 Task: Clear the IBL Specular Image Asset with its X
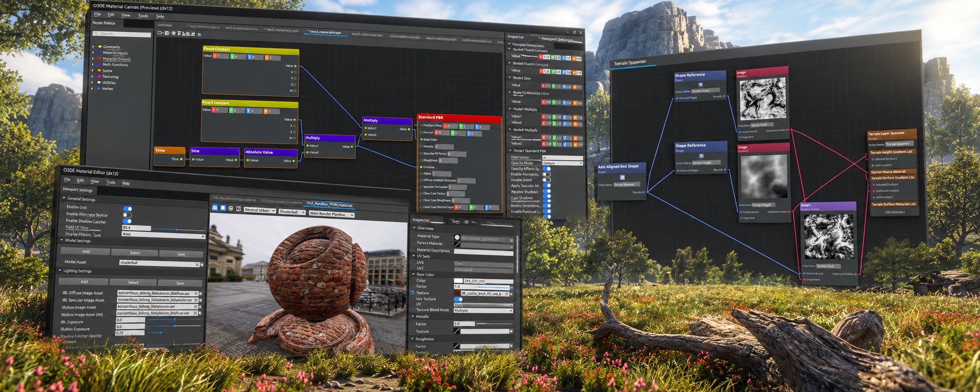pos(196,300)
